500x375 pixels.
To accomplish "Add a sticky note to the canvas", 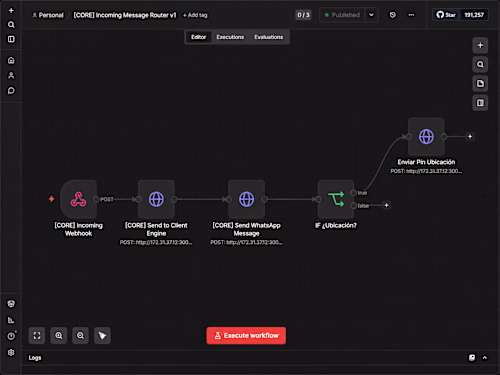I will point(480,84).
